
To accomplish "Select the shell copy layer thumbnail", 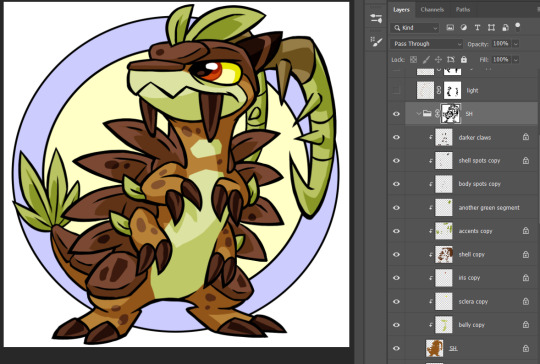I will (444, 254).
